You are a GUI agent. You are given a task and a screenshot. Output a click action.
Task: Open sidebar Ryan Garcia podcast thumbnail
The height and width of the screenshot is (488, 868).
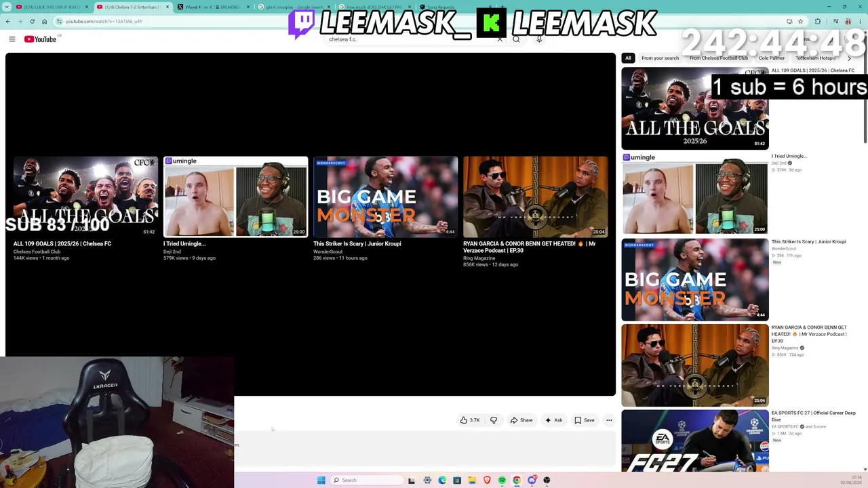tap(695, 365)
